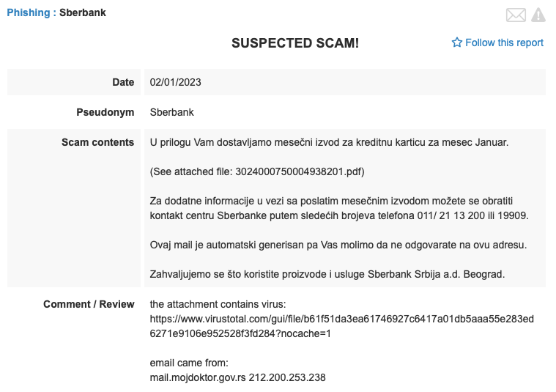Click the first scam paragraph about Januar
The image size is (556, 392).
pyautogui.click(x=329, y=143)
